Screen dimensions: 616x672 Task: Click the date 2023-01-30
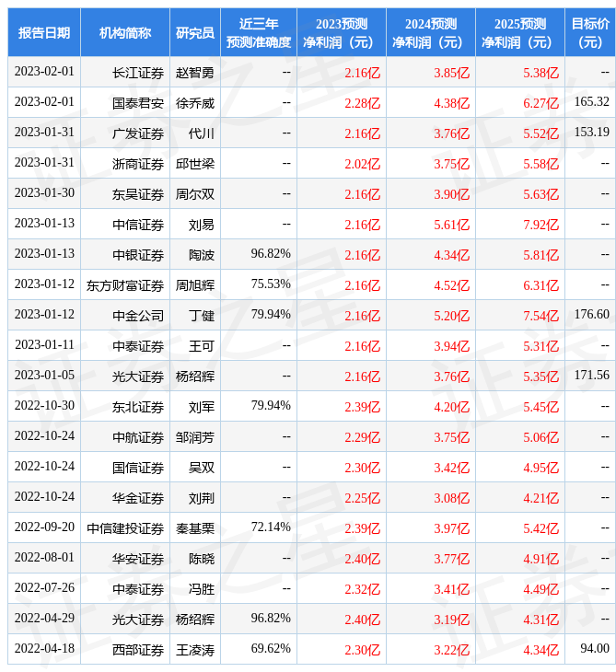(44, 193)
